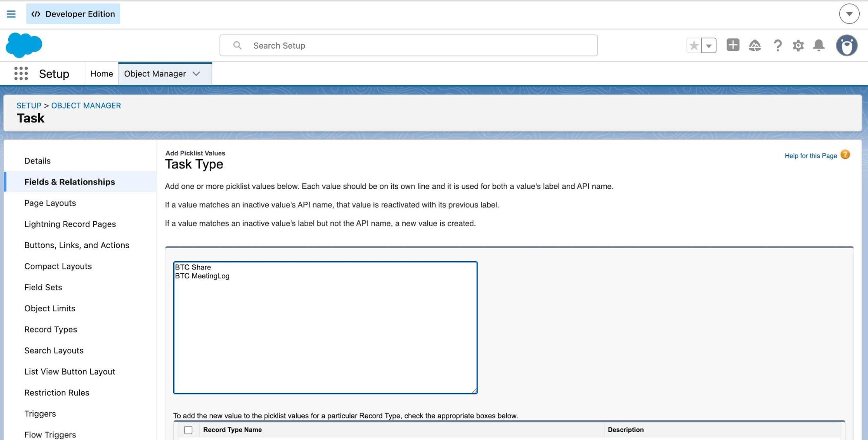Image resolution: width=868 pixels, height=440 pixels.
Task: Click the search magnifier icon
Action: coord(237,45)
